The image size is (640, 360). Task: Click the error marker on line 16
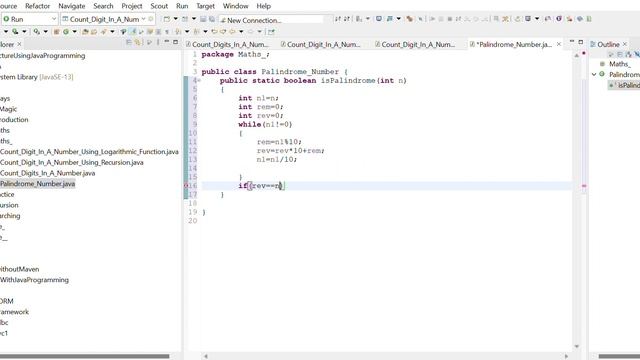pyautogui.click(x=186, y=186)
